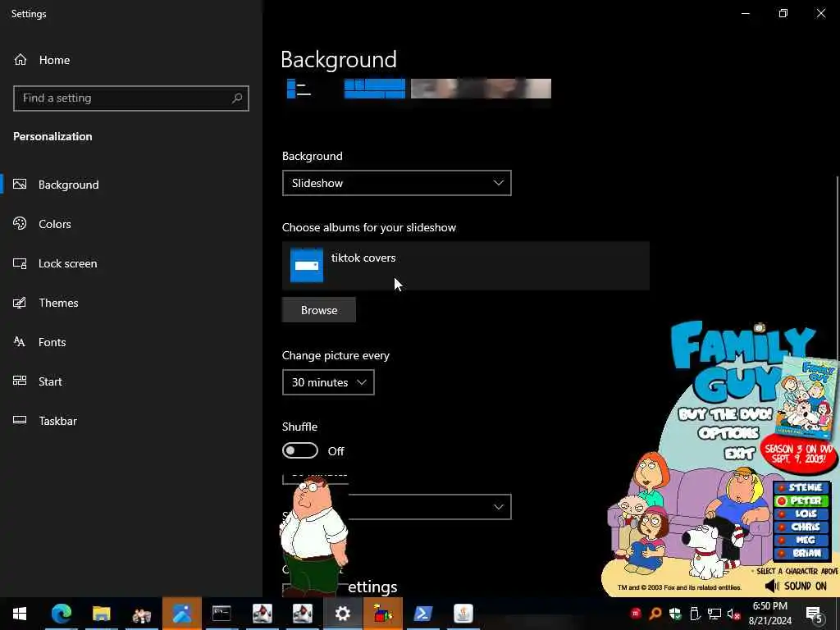Open the clock showing 6:50 PM

click(769, 614)
